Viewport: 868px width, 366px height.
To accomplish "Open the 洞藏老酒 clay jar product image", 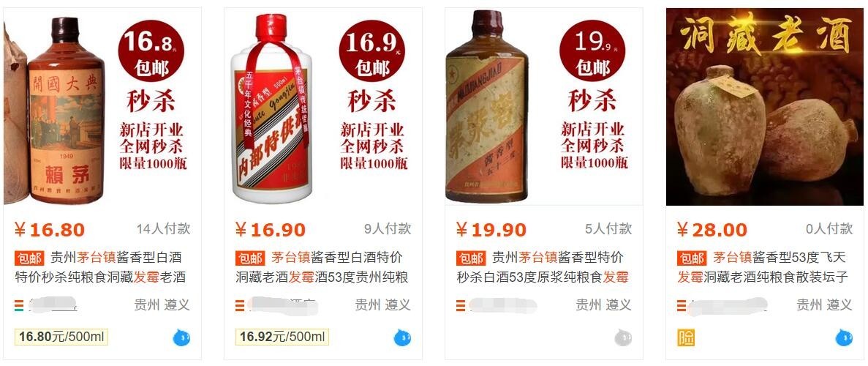I will point(764,107).
